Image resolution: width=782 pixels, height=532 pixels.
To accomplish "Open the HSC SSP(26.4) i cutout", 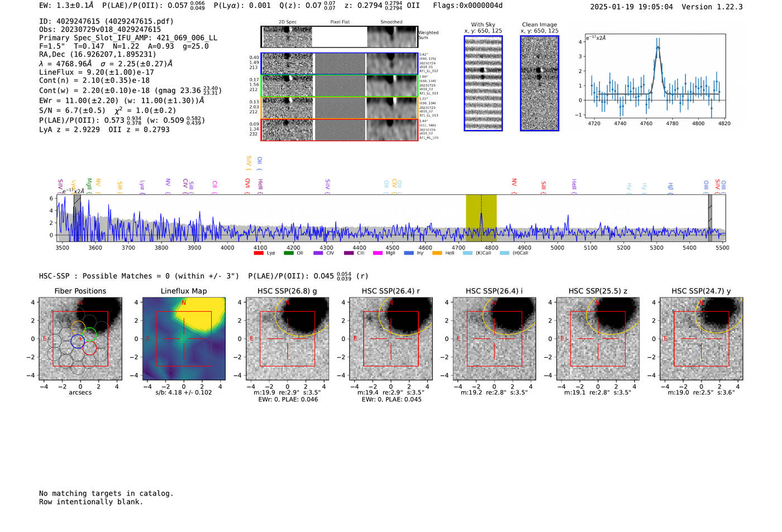I will [x=494, y=338].
